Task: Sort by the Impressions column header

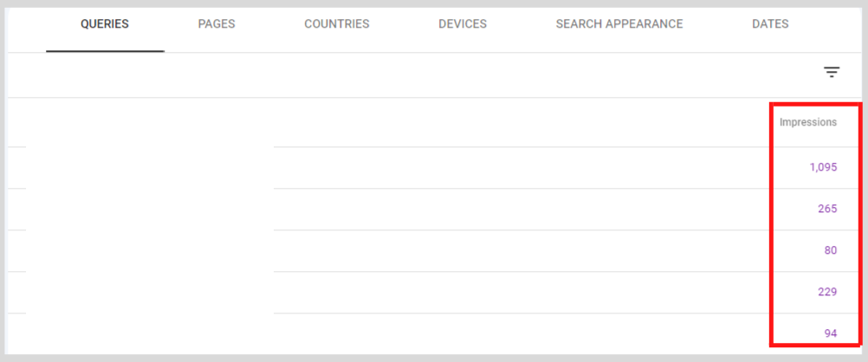Action: [808, 122]
